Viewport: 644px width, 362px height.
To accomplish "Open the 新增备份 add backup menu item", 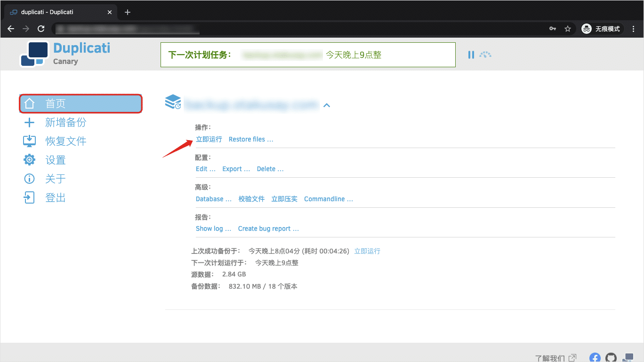I will [55, 123].
